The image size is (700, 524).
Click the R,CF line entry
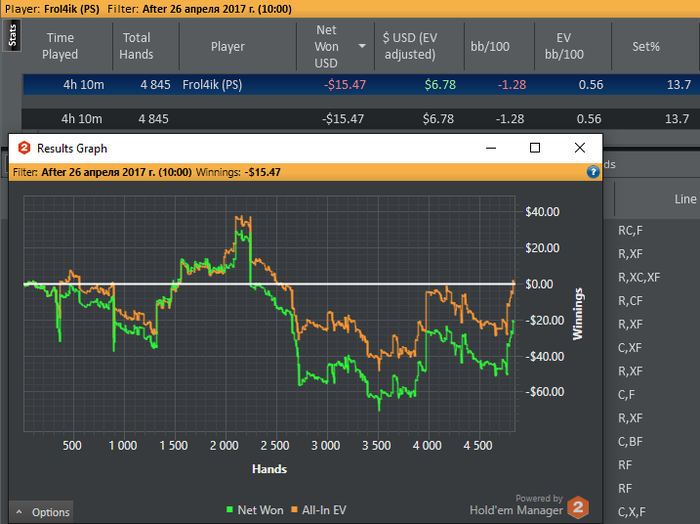click(x=630, y=301)
